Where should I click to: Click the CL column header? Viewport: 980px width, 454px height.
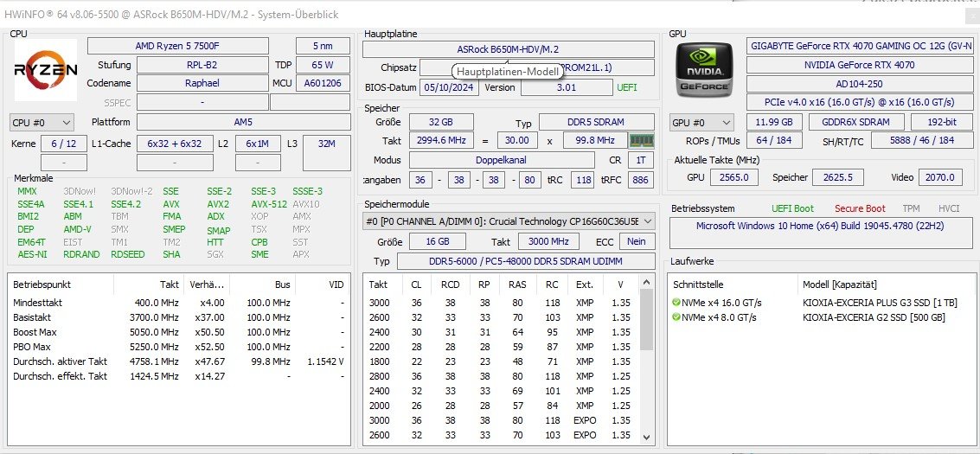(417, 285)
